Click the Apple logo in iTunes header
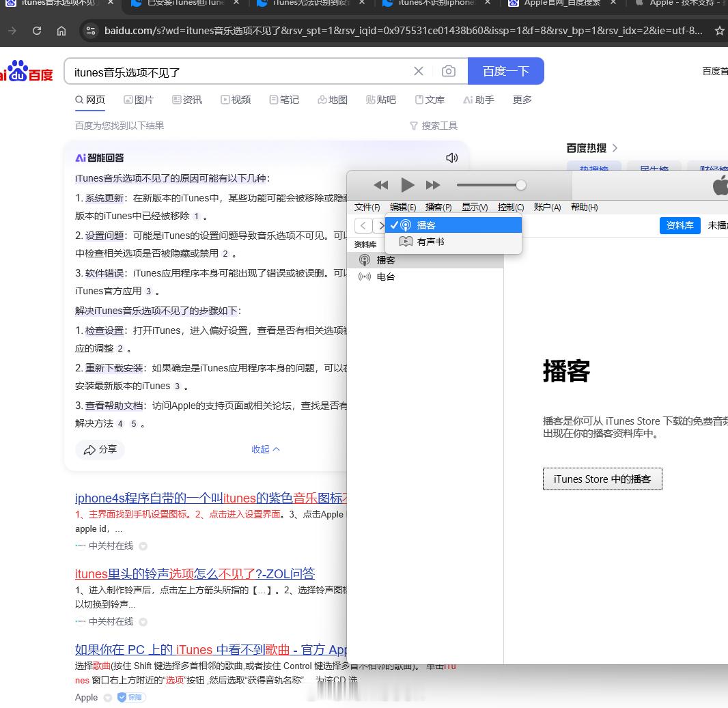Image resolution: width=728 pixels, height=708 pixels. [x=720, y=185]
